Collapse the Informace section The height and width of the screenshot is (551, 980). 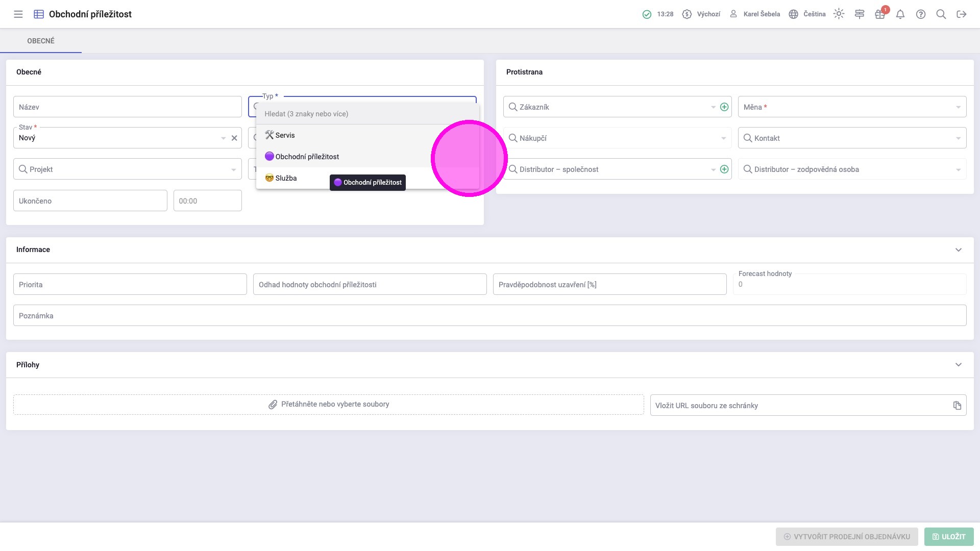point(958,250)
